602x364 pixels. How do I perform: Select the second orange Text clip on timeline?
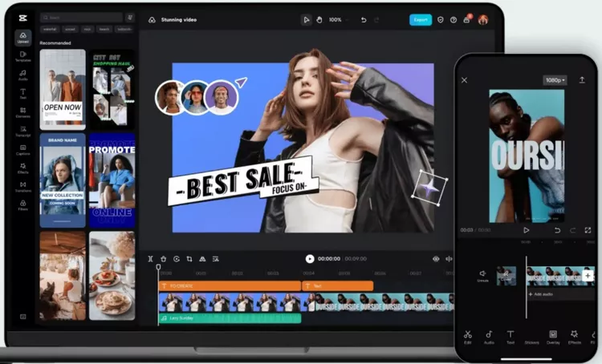pyautogui.click(x=337, y=285)
